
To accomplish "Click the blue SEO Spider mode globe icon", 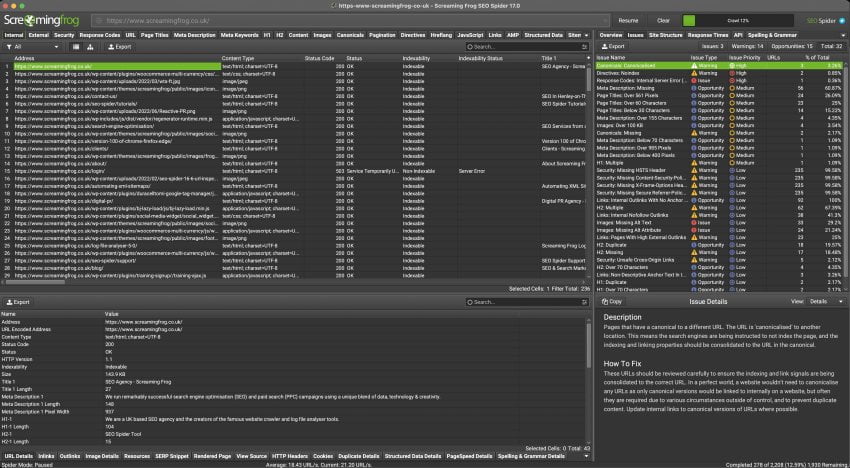I will (842, 21).
